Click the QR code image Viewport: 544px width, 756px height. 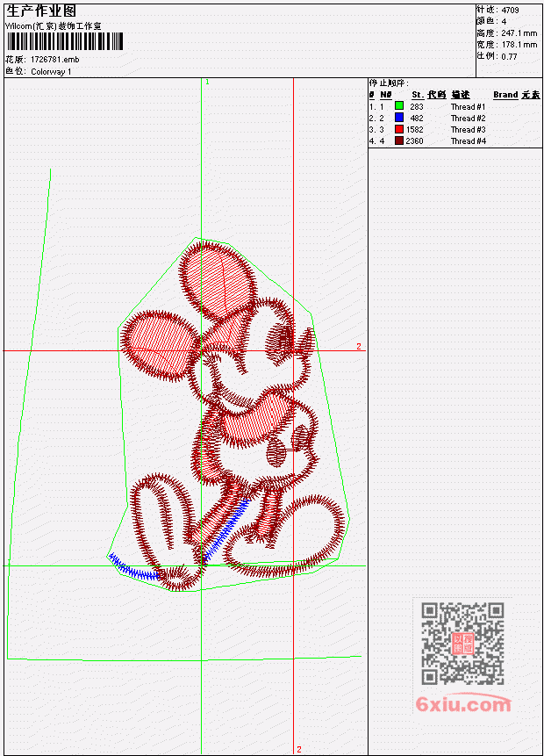tap(462, 643)
